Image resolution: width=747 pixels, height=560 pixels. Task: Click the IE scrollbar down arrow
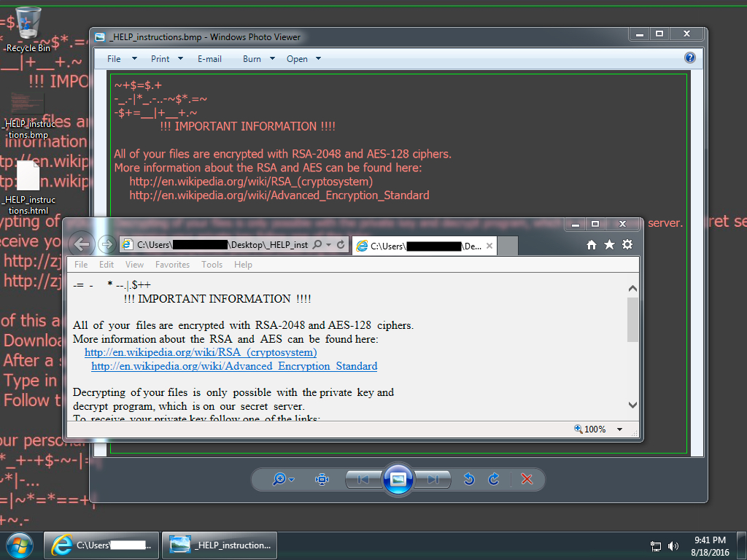click(x=632, y=405)
